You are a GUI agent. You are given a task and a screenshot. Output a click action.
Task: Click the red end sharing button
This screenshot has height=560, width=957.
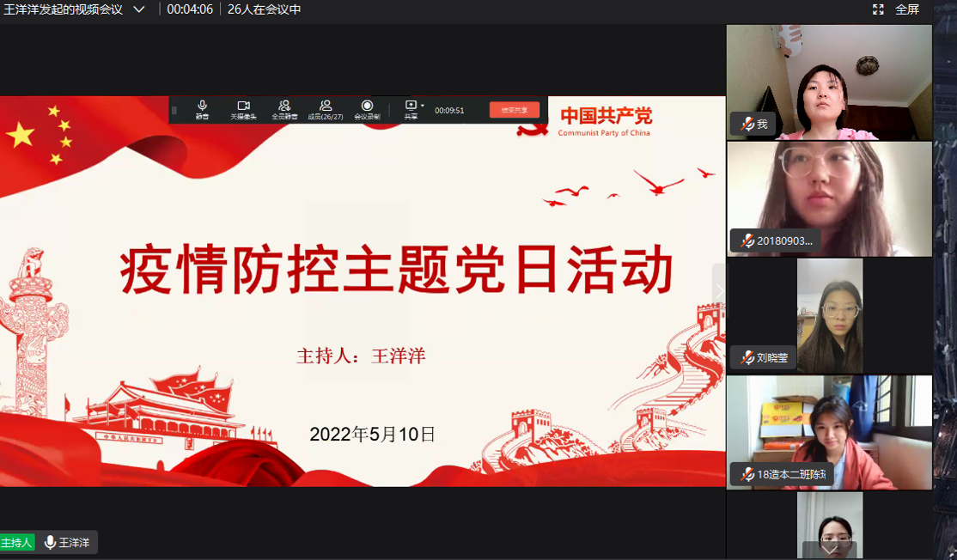coord(515,110)
